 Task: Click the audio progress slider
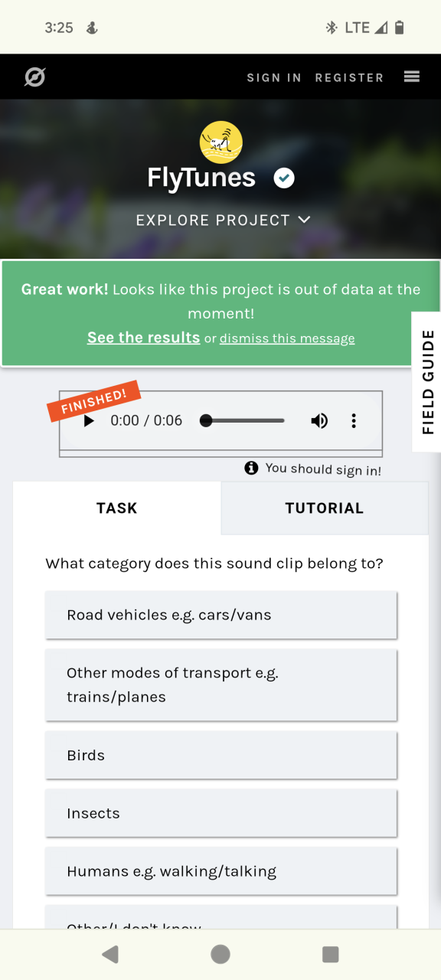(x=245, y=420)
